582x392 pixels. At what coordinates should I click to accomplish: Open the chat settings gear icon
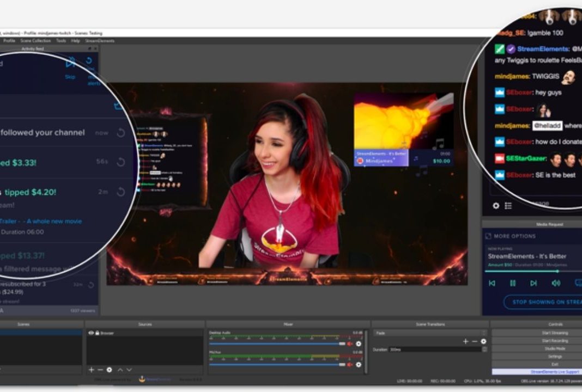pyautogui.click(x=496, y=205)
